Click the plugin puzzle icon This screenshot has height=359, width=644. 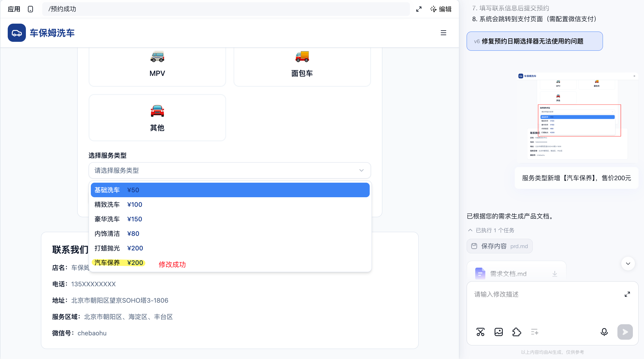tap(517, 332)
